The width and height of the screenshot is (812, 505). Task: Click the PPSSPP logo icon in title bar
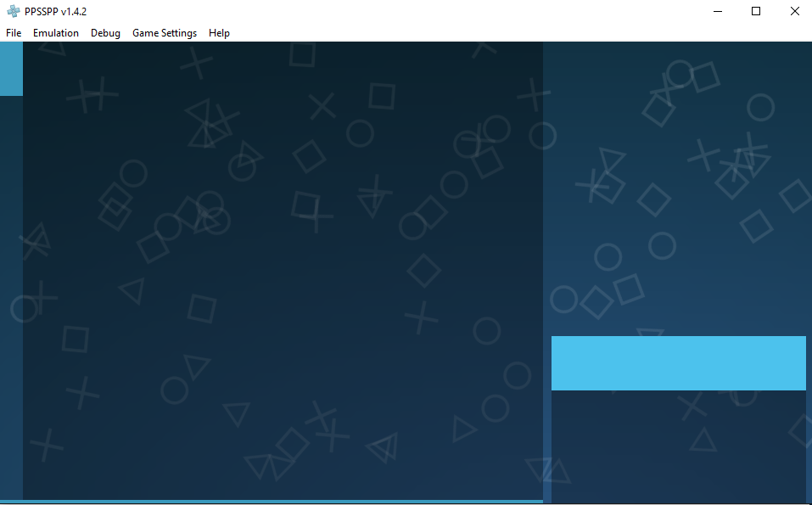pyautogui.click(x=13, y=12)
